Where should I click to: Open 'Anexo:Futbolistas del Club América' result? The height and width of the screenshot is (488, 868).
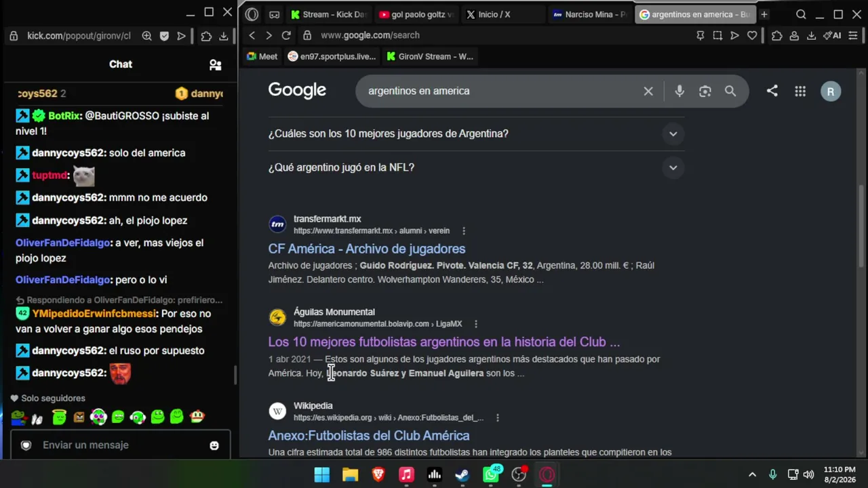[369, 435]
